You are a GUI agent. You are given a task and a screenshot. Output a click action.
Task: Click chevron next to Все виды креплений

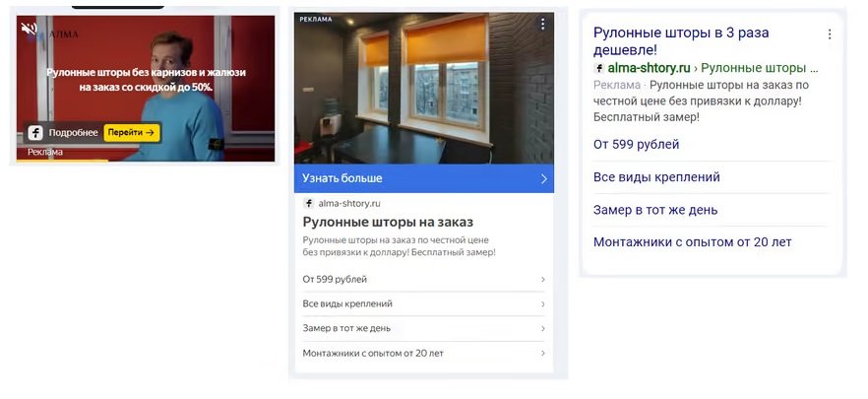coord(543,303)
